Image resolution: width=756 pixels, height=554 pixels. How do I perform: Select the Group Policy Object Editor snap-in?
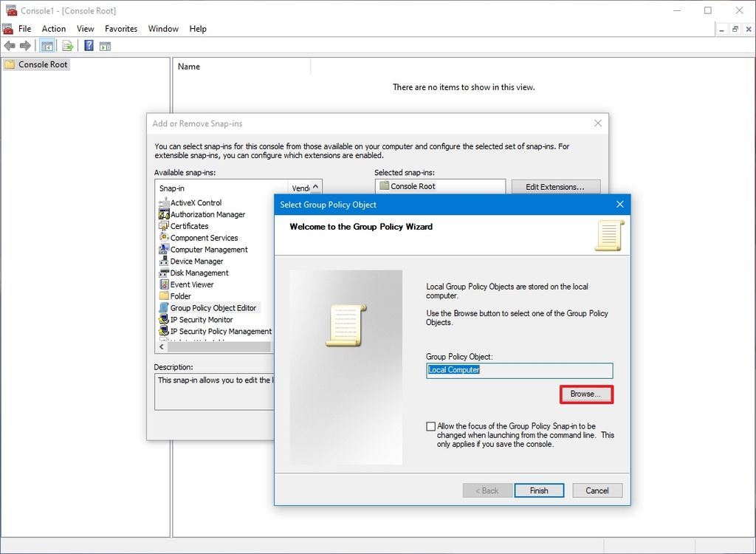point(213,307)
